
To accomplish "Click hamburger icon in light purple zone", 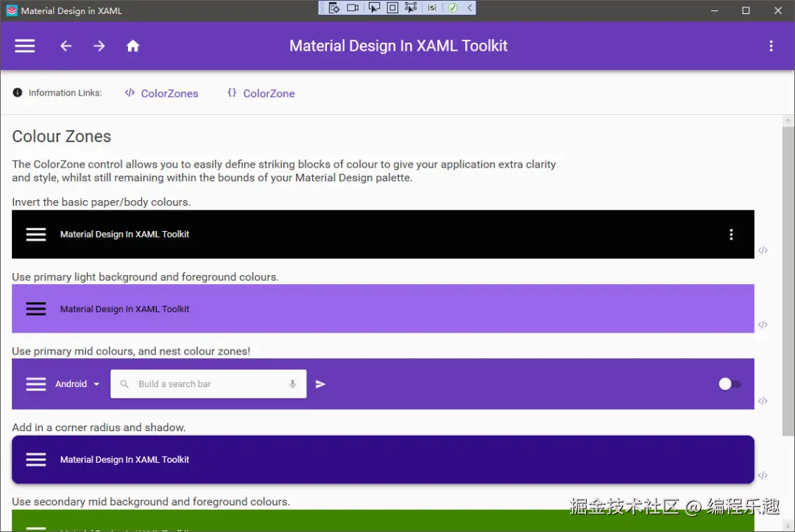I will click(36, 308).
